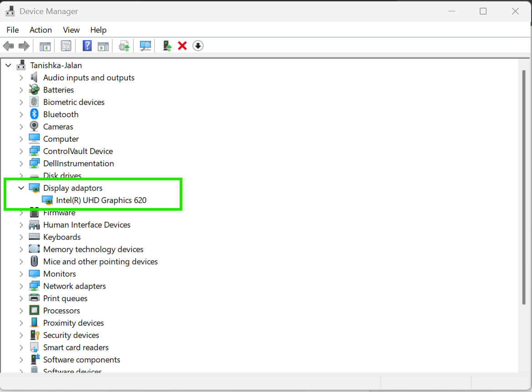Click the DellInstrumentation icon
Screen dimensions: 532x392
(x=34, y=163)
